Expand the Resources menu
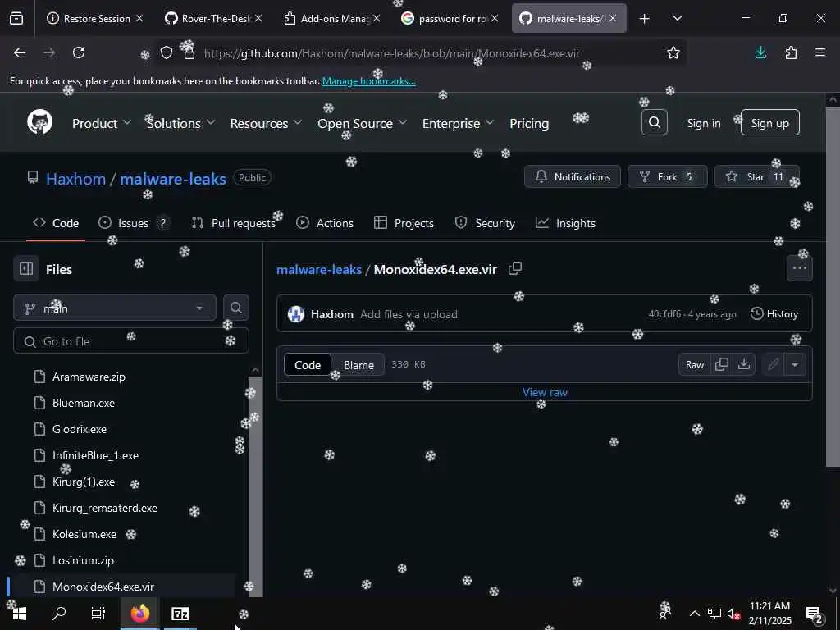This screenshot has height=630, width=840. pyautogui.click(x=266, y=123)
